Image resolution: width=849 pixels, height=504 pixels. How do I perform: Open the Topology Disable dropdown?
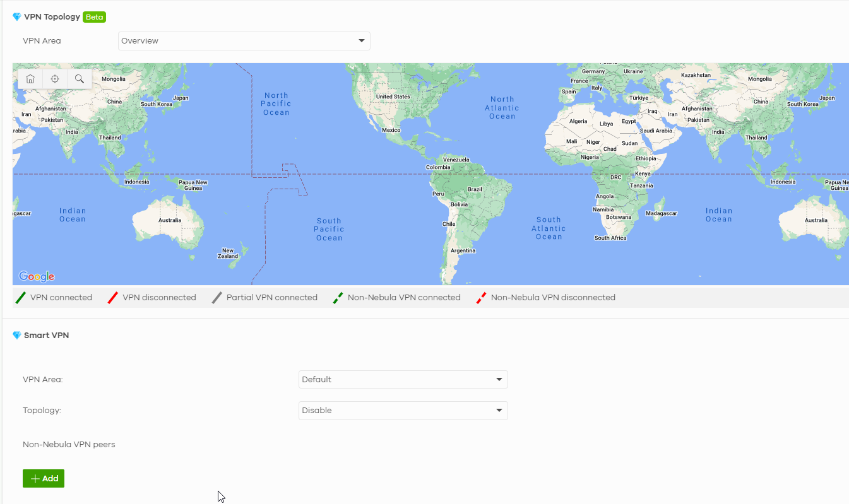pyautogui.click(x=403, y=411)
